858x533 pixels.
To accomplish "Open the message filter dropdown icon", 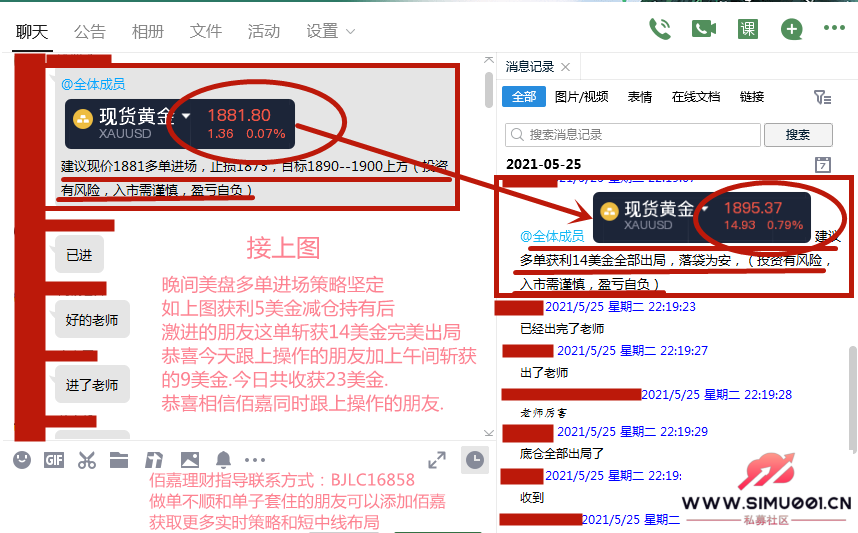I will 822,97.
